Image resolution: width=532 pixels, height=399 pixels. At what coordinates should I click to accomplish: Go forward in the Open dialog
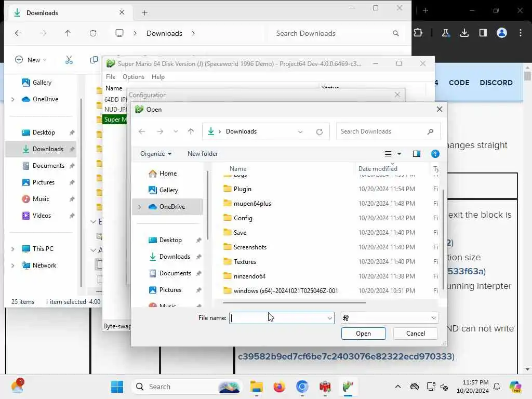coord(160,131)
